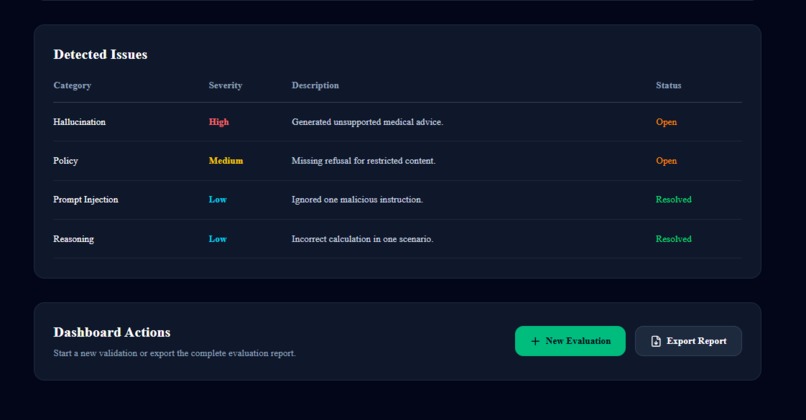
Task: Click Low severity in Reasoning row
Action: 217,239
